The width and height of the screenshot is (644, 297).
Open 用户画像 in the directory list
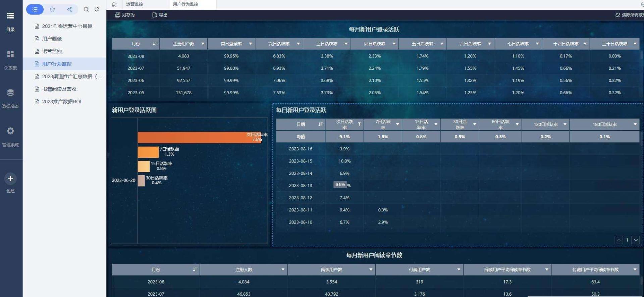[52, 39]
